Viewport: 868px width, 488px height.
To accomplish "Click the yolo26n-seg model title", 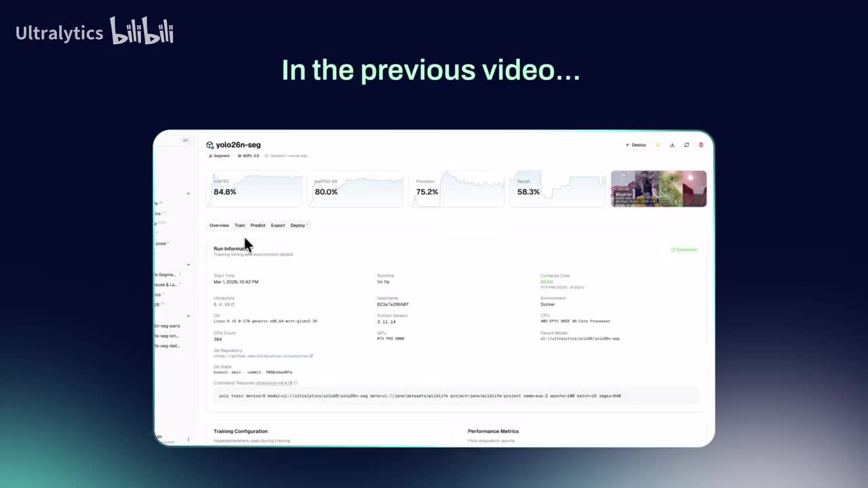I will (x=238, y=145).
